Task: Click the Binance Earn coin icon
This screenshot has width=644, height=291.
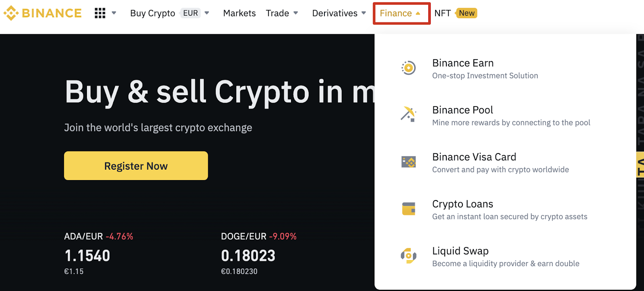Action: pos(409,68)
